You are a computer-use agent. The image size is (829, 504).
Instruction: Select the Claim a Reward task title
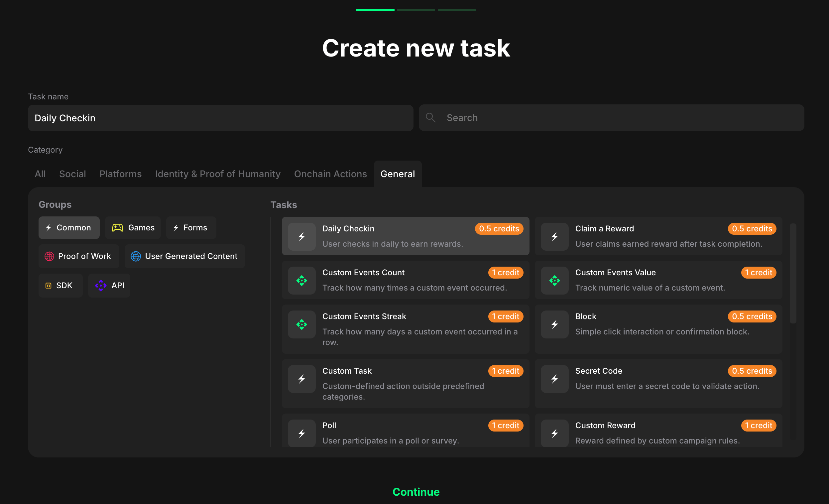tap(604, 228)
